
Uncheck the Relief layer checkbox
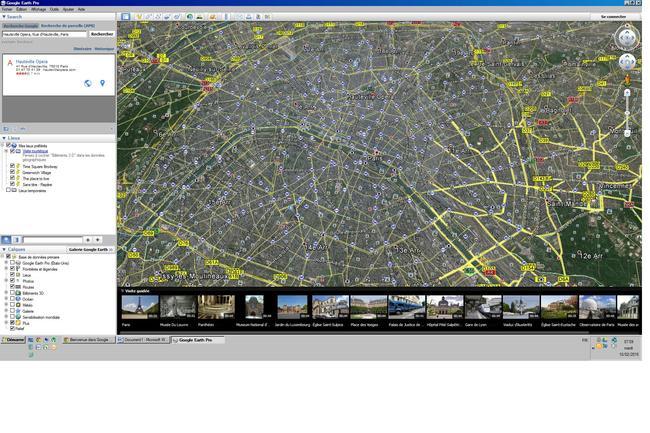click(x=12, y=328)
